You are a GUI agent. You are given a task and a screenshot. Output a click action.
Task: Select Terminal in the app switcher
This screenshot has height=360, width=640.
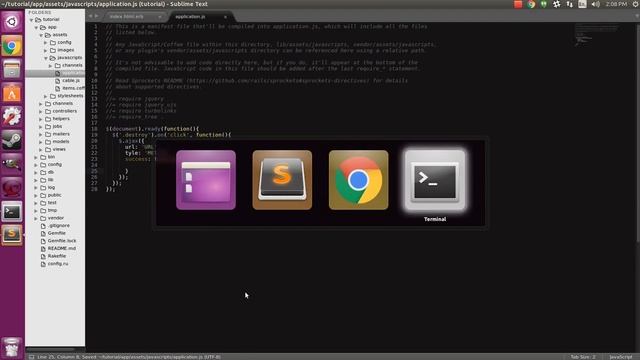coord(435,180)
